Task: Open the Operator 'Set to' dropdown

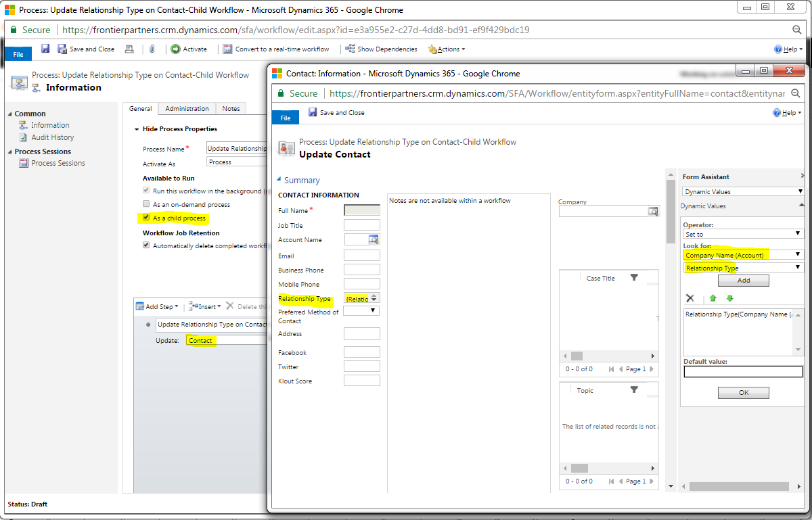Action: pyautogui.click(x=742, y=233)
